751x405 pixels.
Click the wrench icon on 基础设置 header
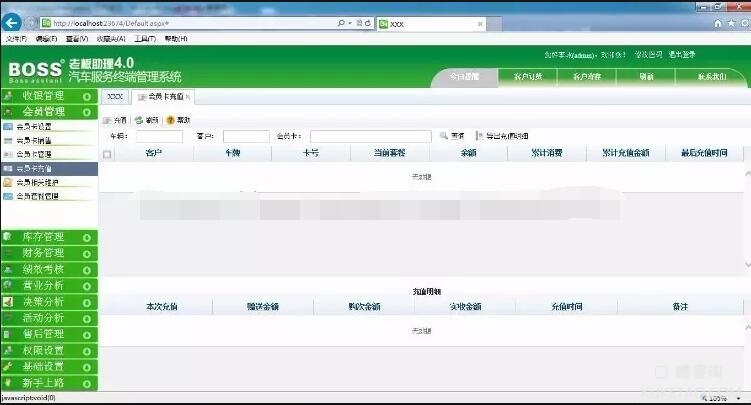coord(8,367)
